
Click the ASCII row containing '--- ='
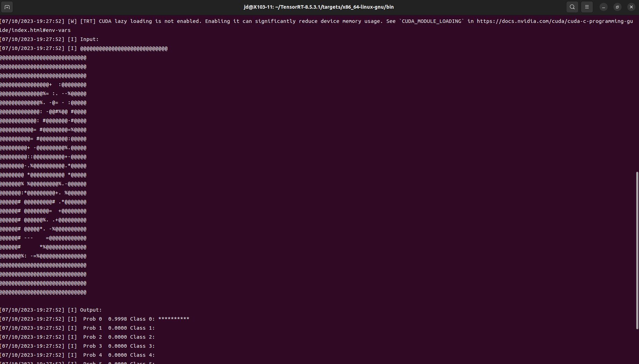click(43, 238)
